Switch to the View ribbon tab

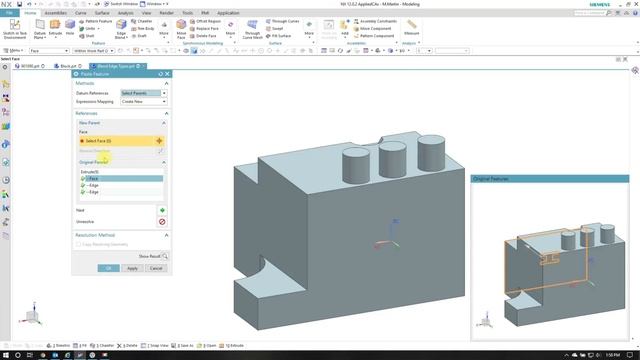click(x=146, y=13)
